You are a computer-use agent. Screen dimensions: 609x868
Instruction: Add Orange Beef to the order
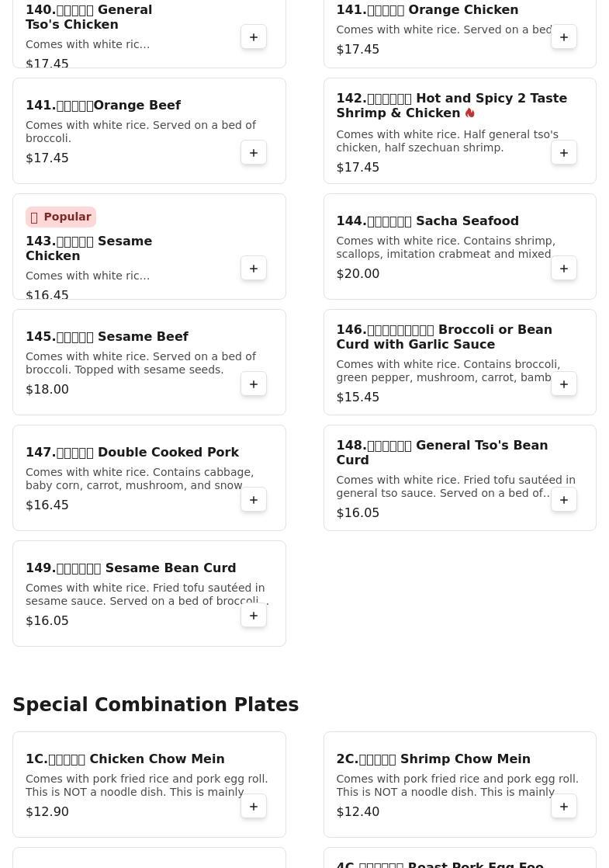pos(254,153)
